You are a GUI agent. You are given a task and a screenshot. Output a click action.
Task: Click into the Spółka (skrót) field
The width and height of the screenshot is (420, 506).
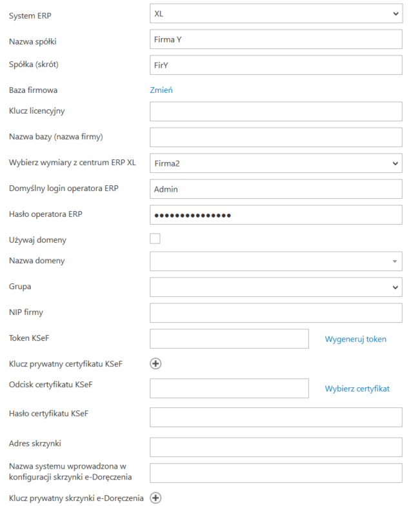point(275,65)
